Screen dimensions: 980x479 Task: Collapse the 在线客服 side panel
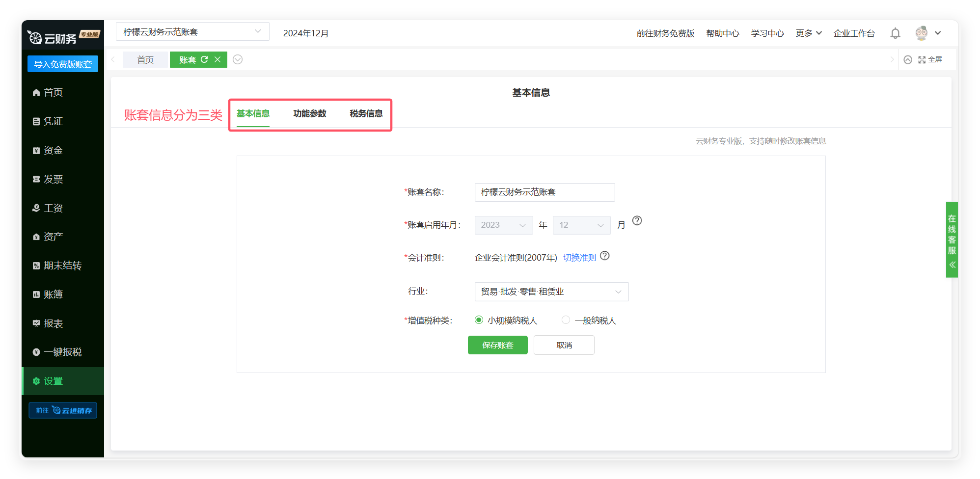coord(952,265)
